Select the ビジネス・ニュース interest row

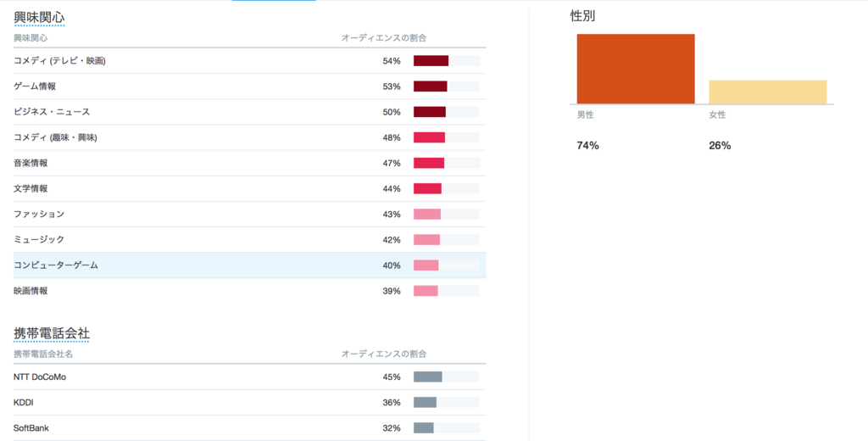tap(250, 112)
